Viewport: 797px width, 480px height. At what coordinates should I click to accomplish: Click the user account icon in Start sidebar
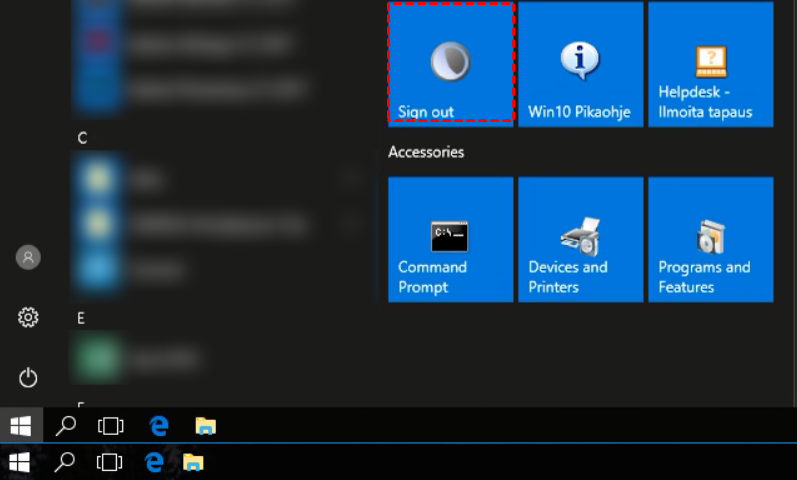[28, 258]
